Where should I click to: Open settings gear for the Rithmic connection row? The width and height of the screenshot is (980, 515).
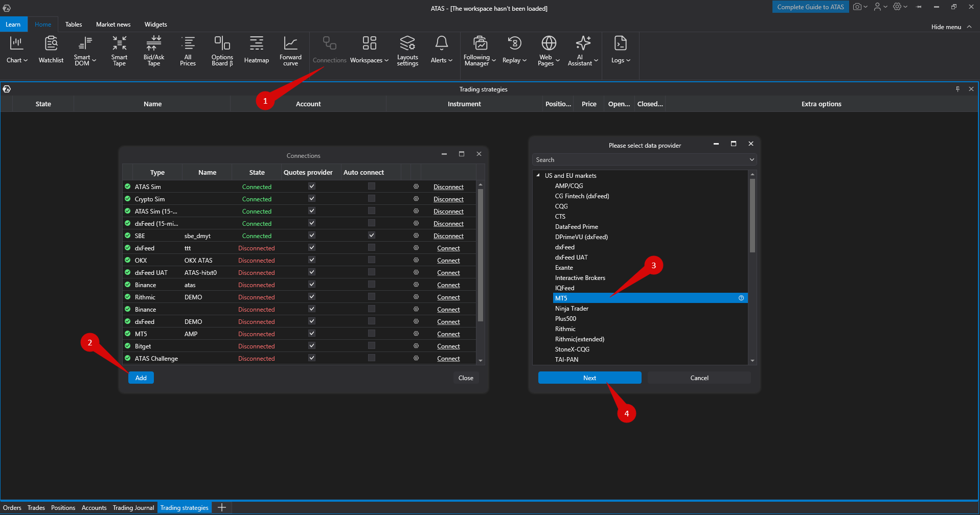pos(416,297)
